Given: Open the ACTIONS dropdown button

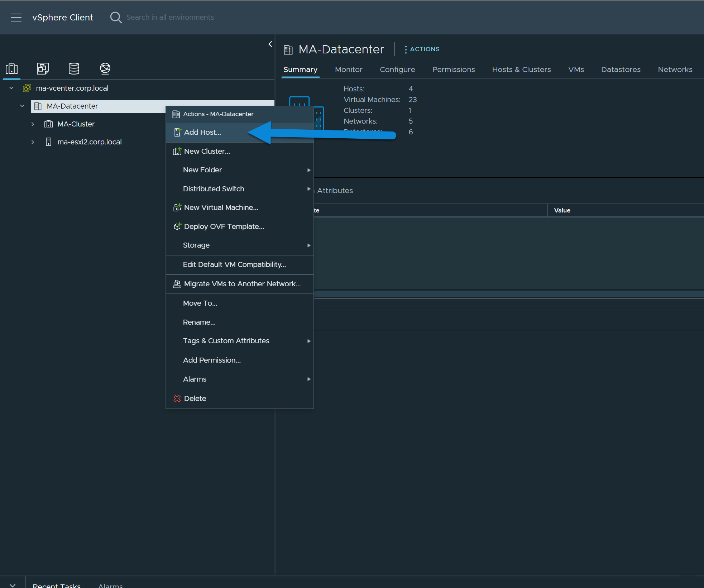Looking at the screenshot, I should click(422, 49).
